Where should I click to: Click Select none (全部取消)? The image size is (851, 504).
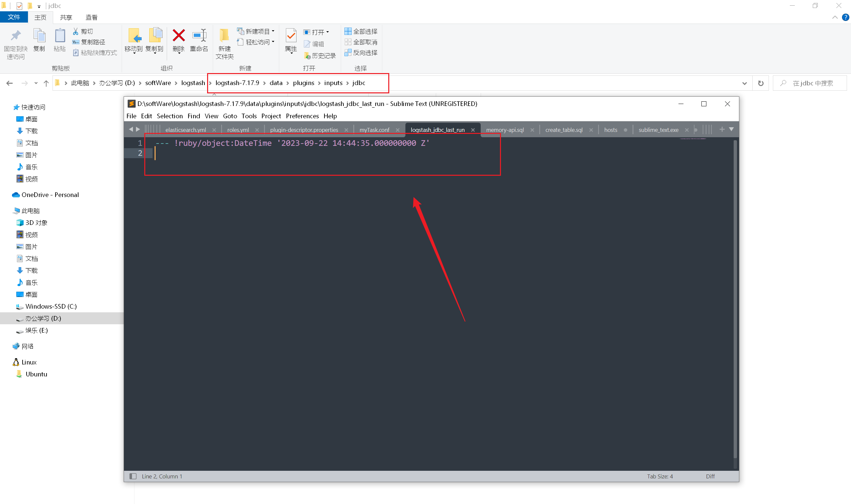tap(361, 42)
